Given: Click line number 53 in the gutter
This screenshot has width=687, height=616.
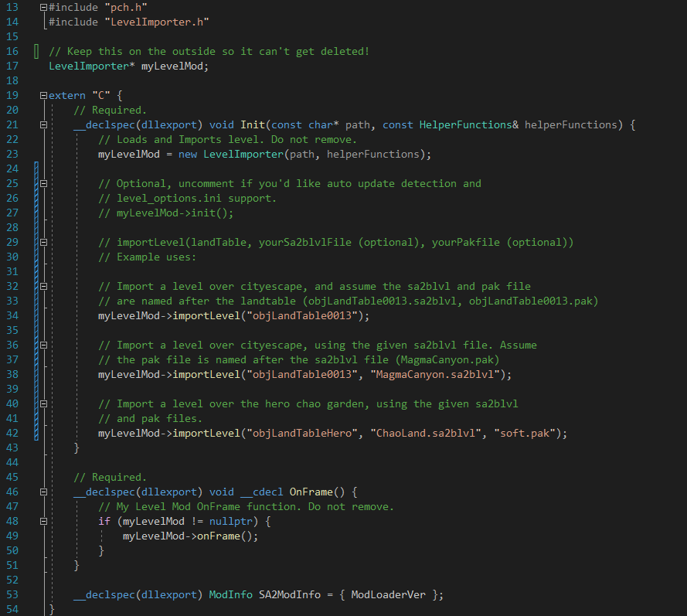Looking at the screenshot, I should (12, 595).
